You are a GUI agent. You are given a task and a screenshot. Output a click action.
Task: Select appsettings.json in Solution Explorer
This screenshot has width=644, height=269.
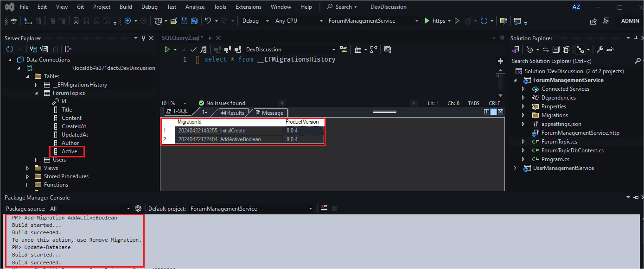[x=561, y=124]
